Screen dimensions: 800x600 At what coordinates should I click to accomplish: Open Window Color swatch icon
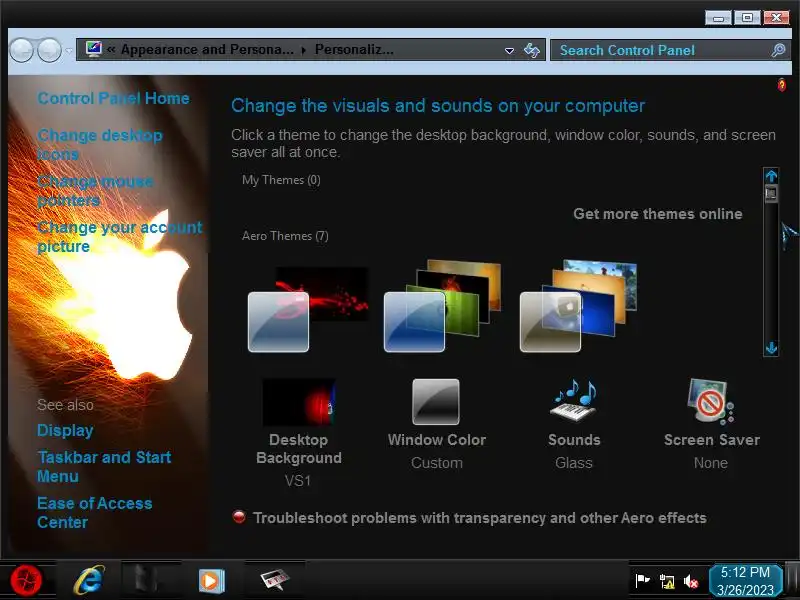click(436, 402)
